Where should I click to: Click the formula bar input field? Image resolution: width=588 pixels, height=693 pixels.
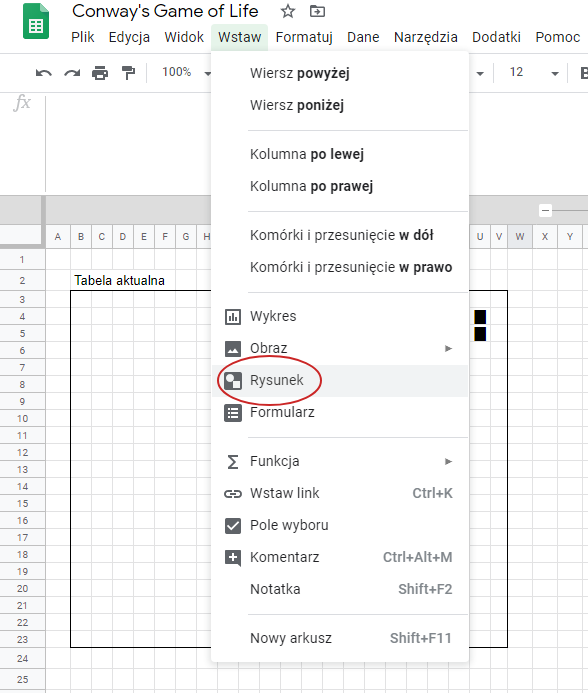[128, 144]
